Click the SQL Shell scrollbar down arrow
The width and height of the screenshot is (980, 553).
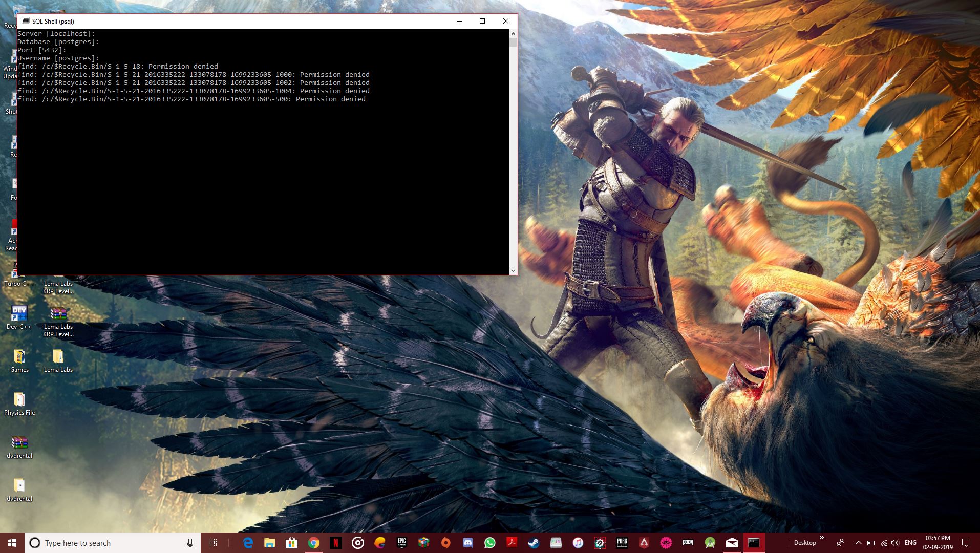[513, 270]
